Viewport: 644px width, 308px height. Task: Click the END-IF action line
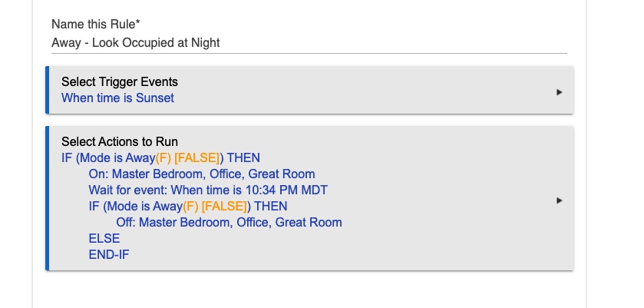[x=109, y=254]
